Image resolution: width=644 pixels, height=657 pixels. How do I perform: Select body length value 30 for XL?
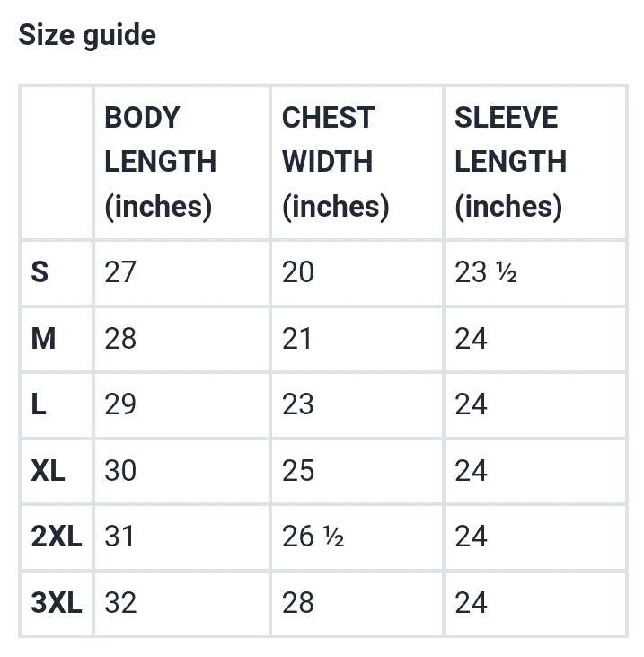tap(120, 471)
